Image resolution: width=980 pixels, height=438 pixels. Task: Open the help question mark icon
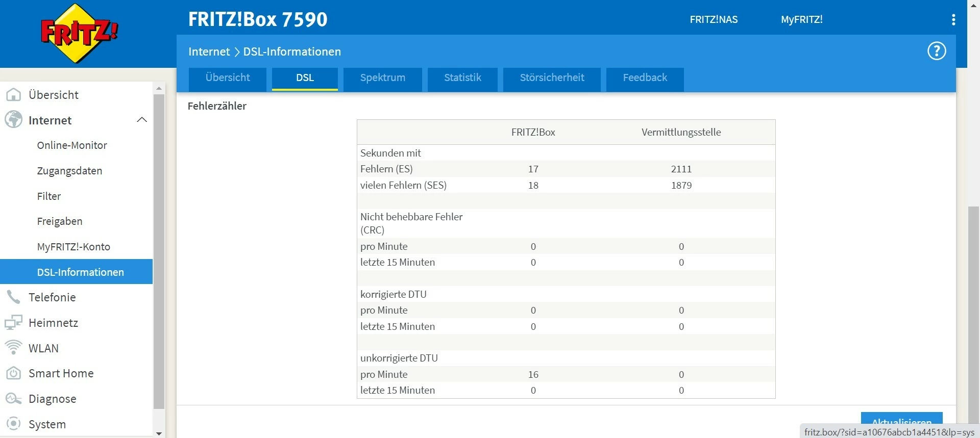tap(937, 51)
